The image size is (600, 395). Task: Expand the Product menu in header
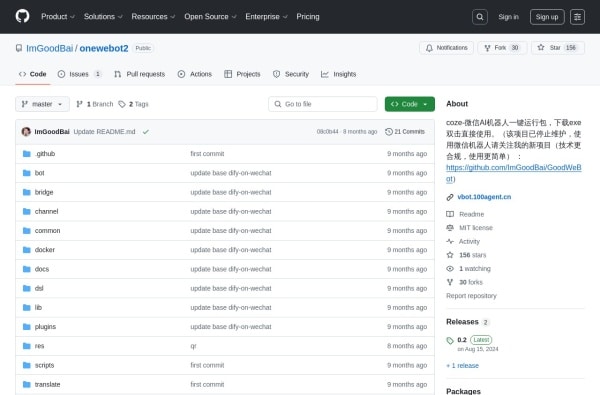(58, 17)
